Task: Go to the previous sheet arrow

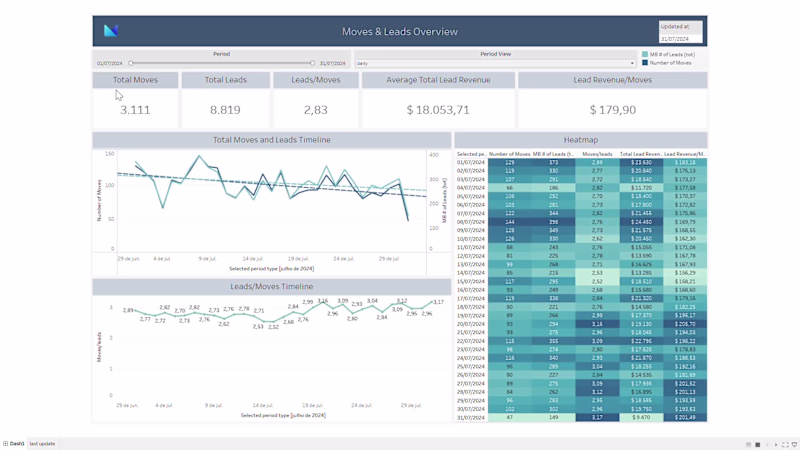Action: pos(767,445)
